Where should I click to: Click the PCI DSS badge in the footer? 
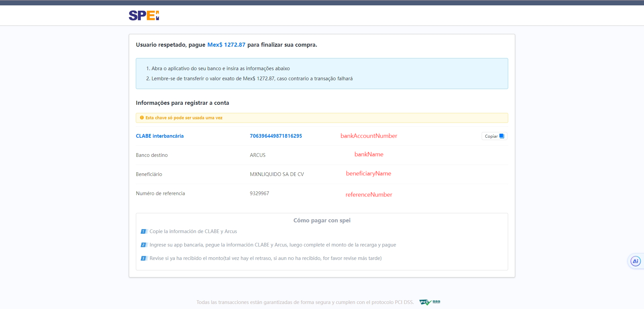tap(430, 302)
